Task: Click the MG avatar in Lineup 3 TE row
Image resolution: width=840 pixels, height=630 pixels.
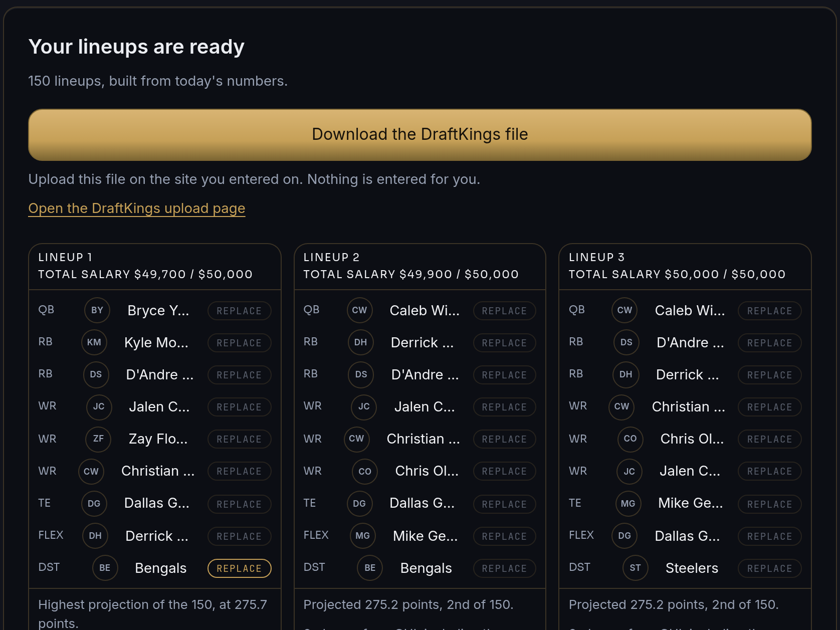Action: (628, 504)
